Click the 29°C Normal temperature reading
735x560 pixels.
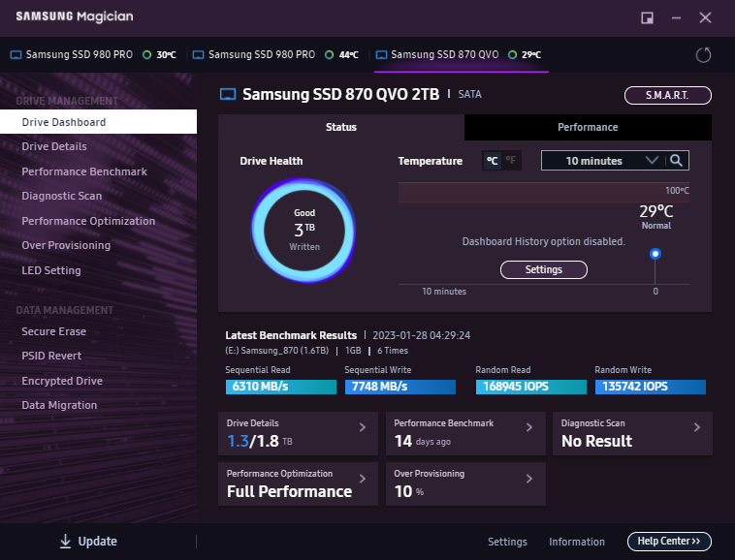[x=656, y=216]
